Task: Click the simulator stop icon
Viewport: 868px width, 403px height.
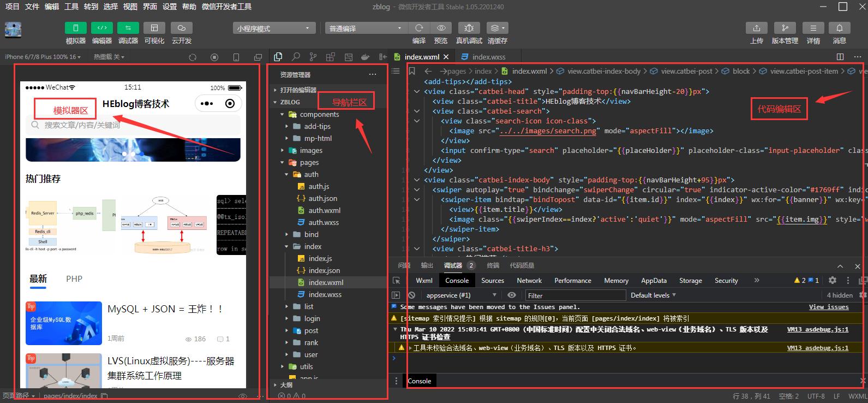Action: coord(214,57)
